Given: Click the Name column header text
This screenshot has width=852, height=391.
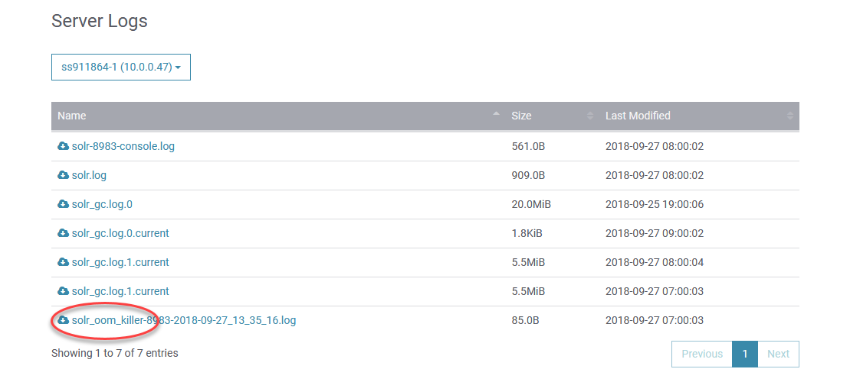Looking at the screenshot, I should click(72, 116).
